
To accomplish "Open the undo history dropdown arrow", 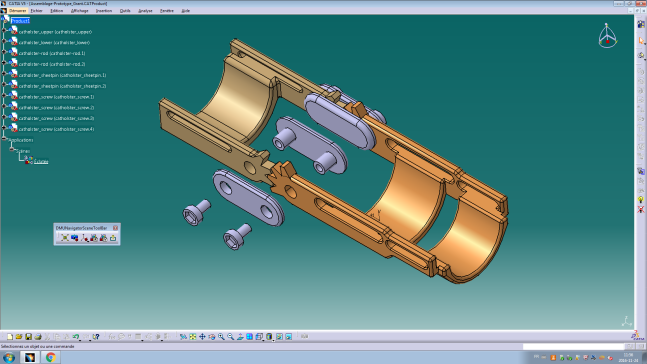I will tap(80, 339).
